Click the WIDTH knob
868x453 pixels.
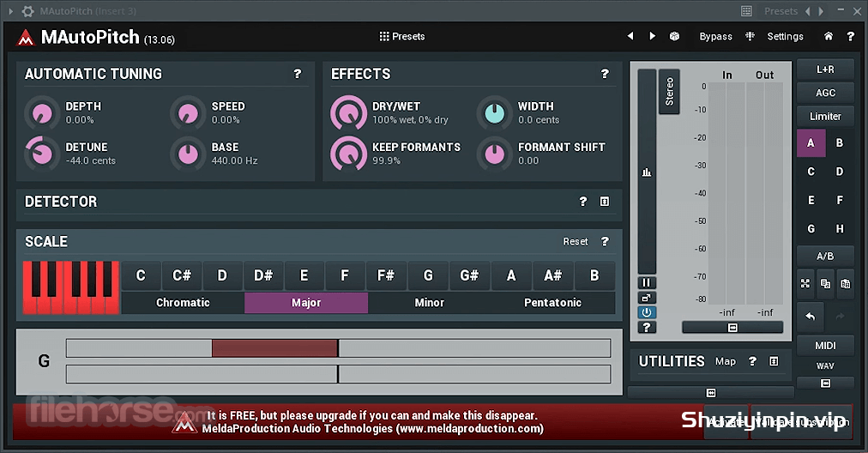click(494, 113)
